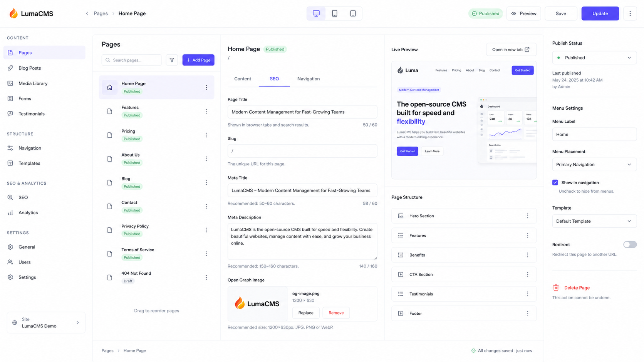Open Benefits section options menu
The width and height of the screenshot is (644, 362).
tap(528, 255)
